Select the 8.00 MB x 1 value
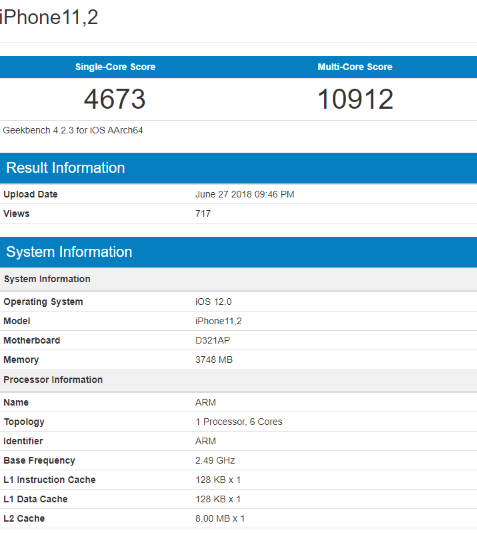Screen dimensions: 477x533 click(x=220, y=518)
